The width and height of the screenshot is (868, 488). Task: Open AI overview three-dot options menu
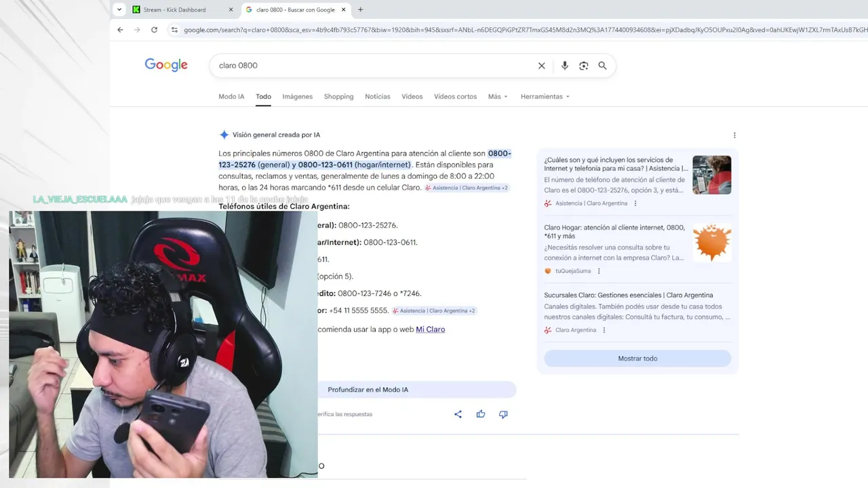click(x=734, y=135)
